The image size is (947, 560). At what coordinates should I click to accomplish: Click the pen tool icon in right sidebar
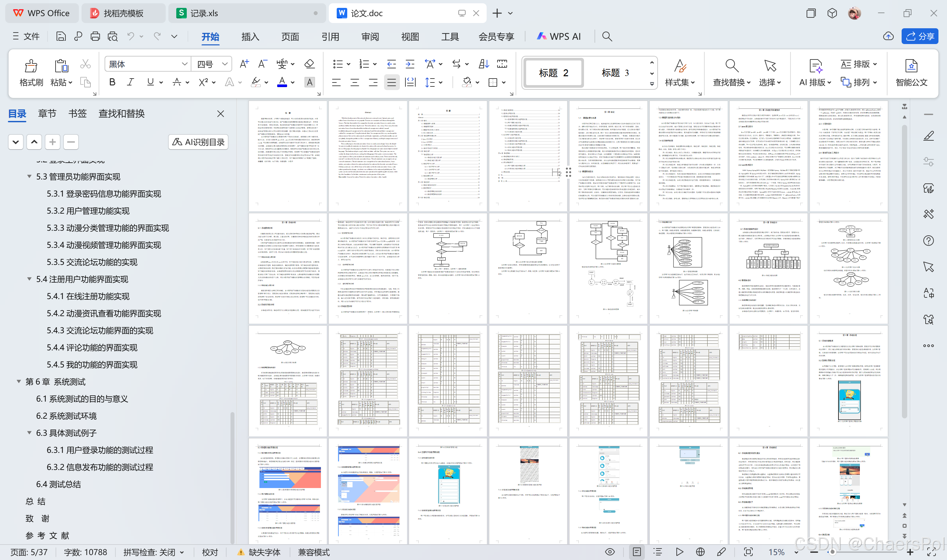(x=929, y=136)
